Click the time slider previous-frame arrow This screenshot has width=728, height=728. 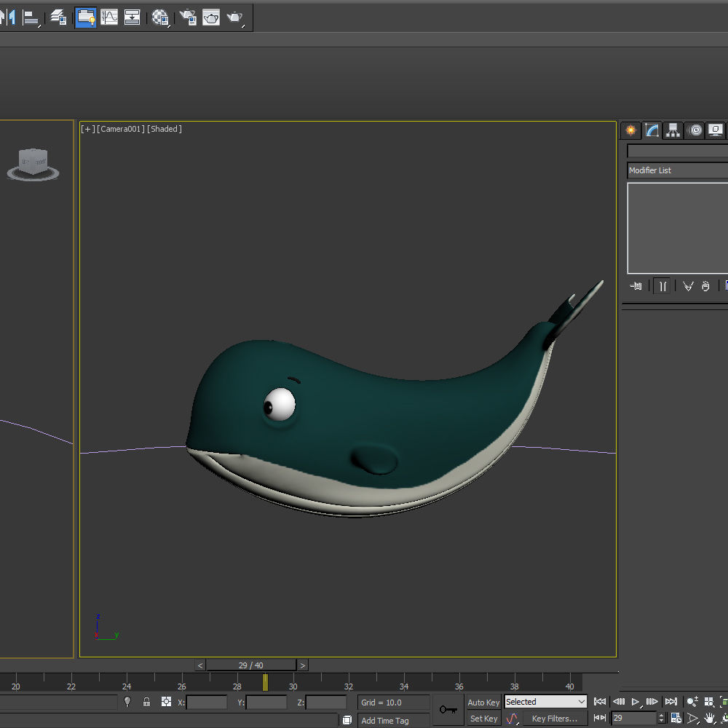click(199, 665)
